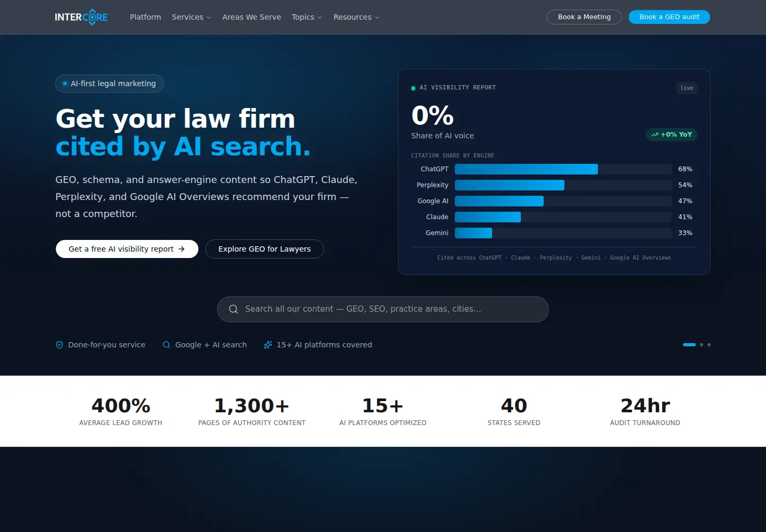Open the Platform nav item
This screenshot has width=766, height=532.
tap(145, 17)
